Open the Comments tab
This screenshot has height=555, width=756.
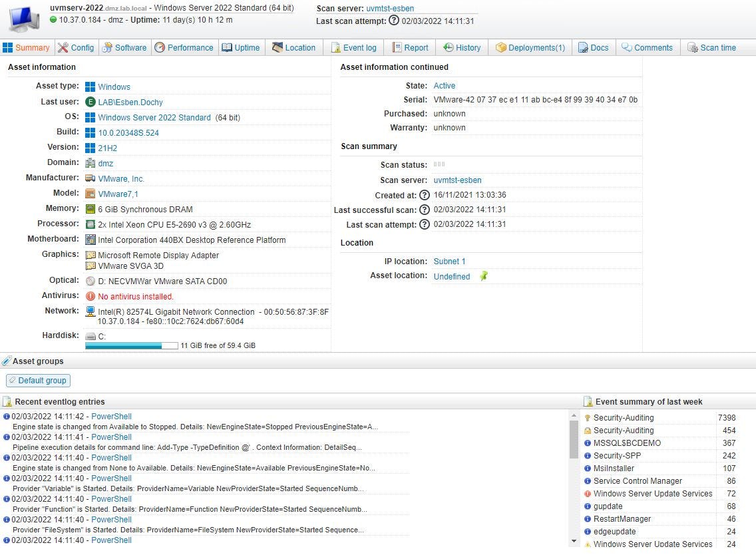point(647,48)
